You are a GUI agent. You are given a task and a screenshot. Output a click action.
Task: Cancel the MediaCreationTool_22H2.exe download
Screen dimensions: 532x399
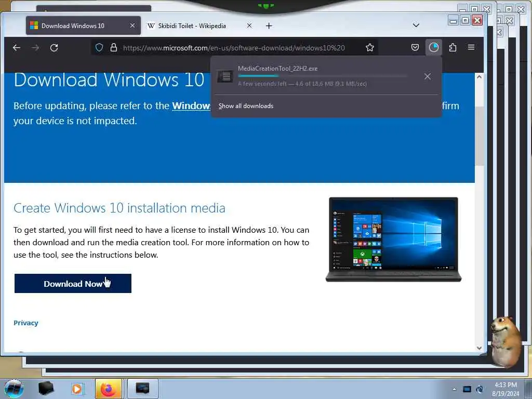click(428, 76)
